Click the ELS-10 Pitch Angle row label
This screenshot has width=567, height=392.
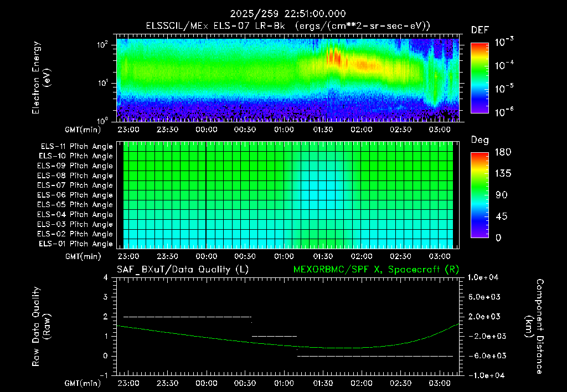click(x=76, y=156)
